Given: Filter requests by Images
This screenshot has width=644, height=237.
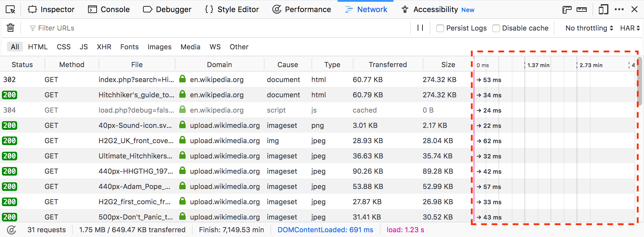Looking at the screenshot, I should pyautogui.click(x=159, y=47).
